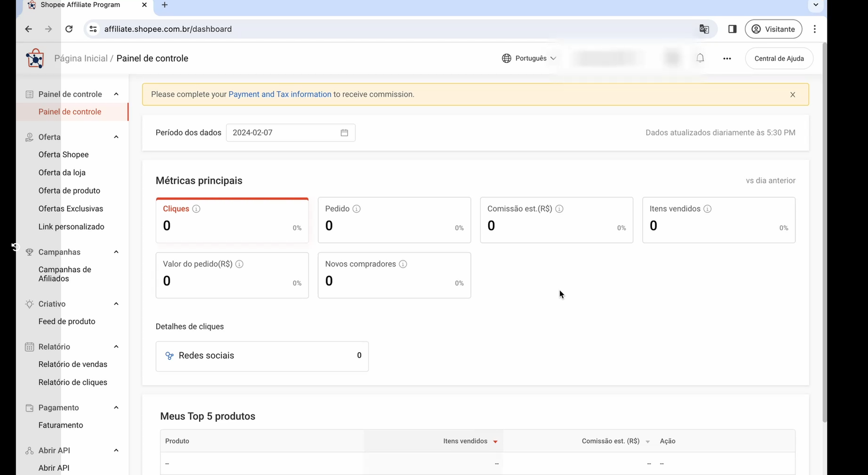The image size is (868, 475).
Task: Open Oferta Shopee in the sidebar
Action: pyautogui.click(x=63, y=155)
